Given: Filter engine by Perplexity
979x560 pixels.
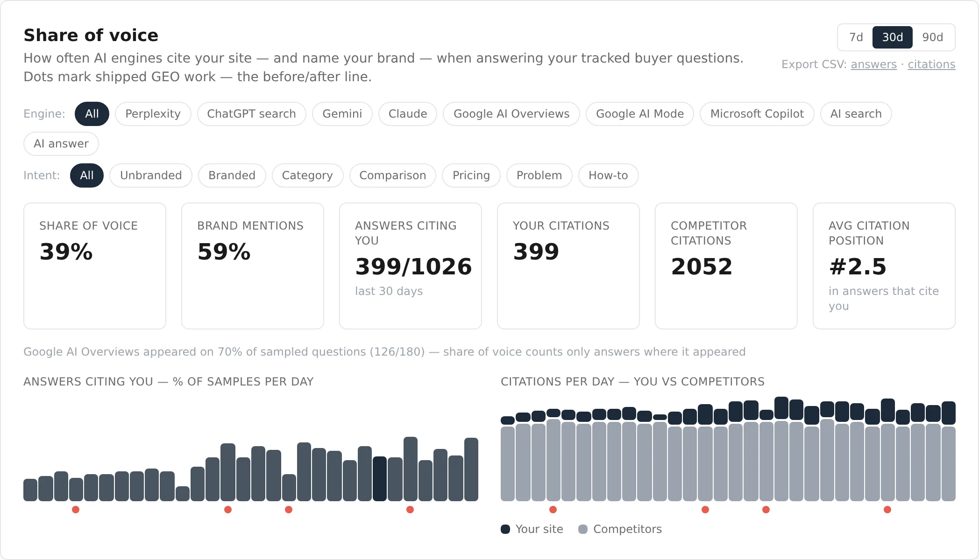Looking at the screenshot, I should point(153,114).
